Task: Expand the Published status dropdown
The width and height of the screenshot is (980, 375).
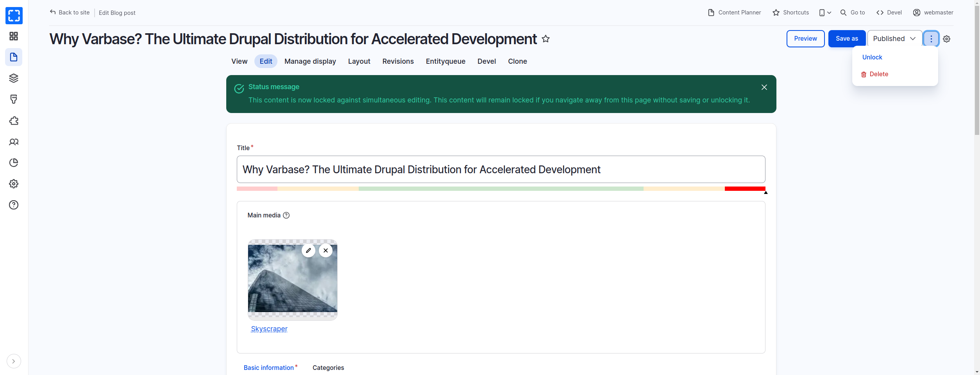Action: point(894,39)
